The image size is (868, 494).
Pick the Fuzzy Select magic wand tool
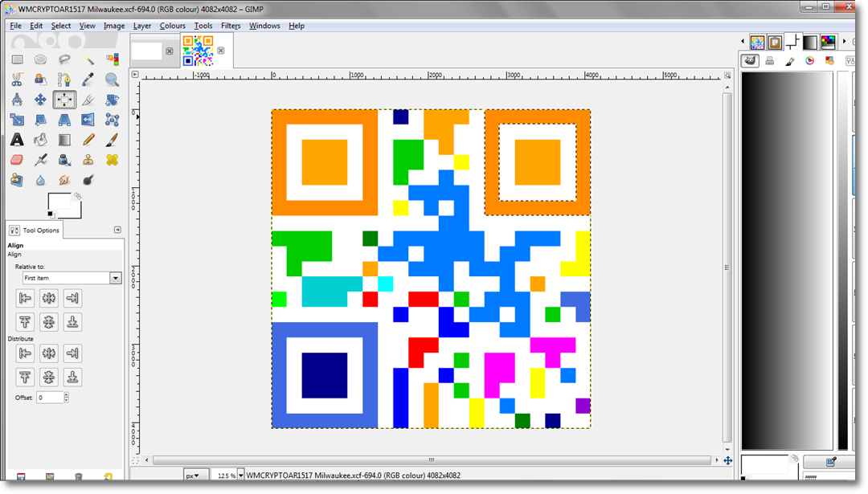point(88,59)
